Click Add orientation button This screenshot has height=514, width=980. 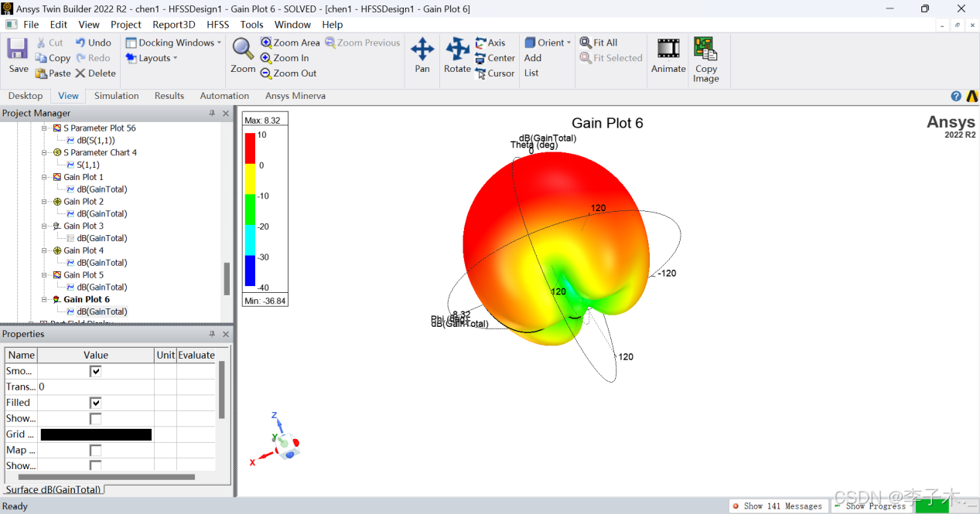533,58
